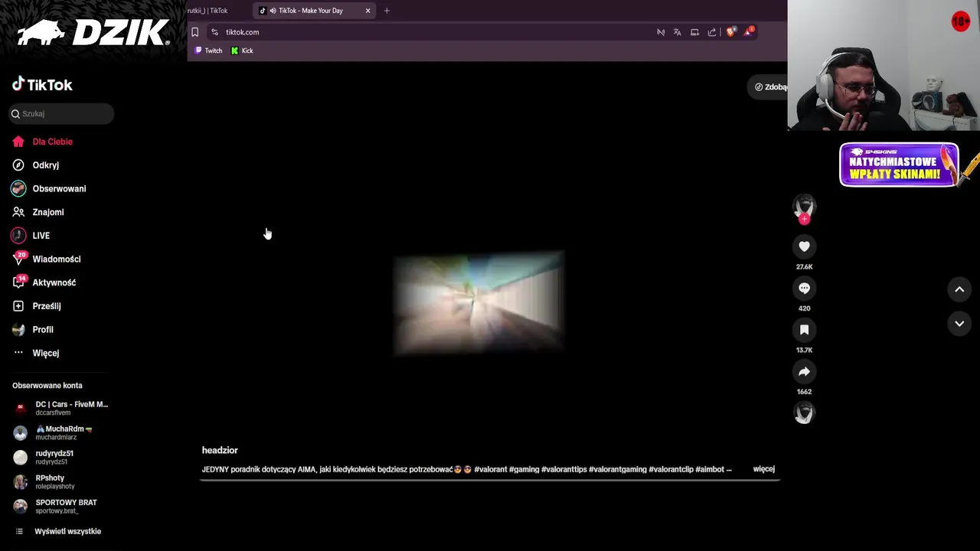Click cast/install screen icon in address bar
Viewport: 980px width, 551px height.
click(x=694, y=32)
